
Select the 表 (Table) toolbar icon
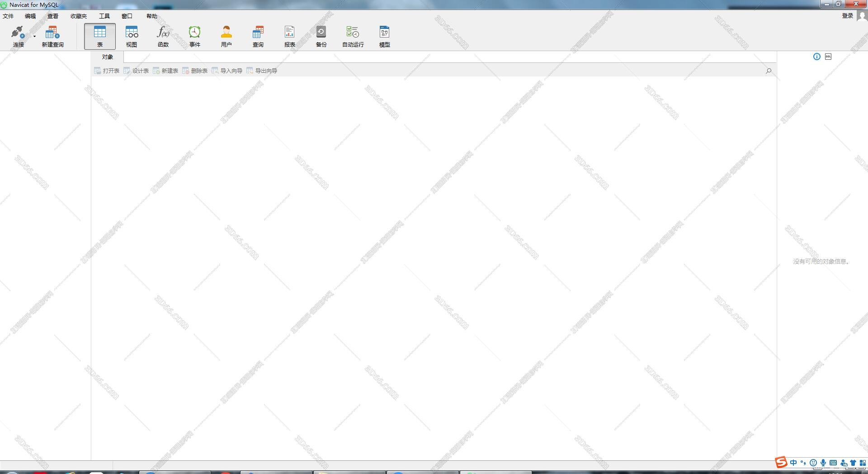point(100,36)
